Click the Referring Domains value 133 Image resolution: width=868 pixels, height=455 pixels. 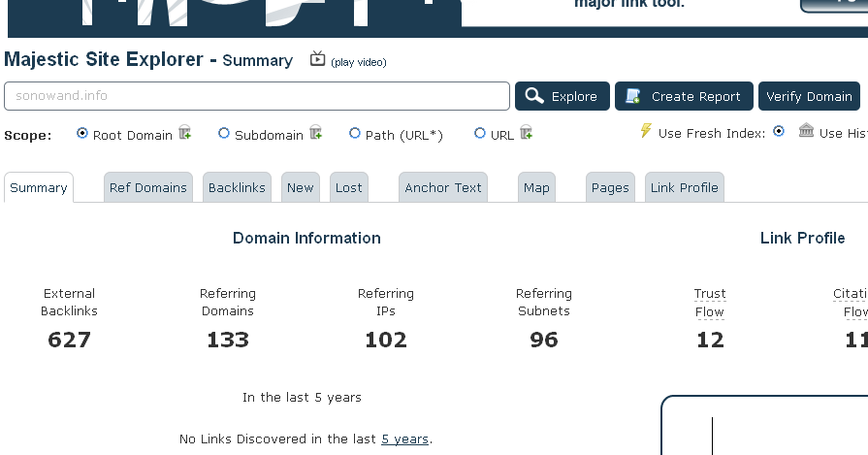point(228,340)
